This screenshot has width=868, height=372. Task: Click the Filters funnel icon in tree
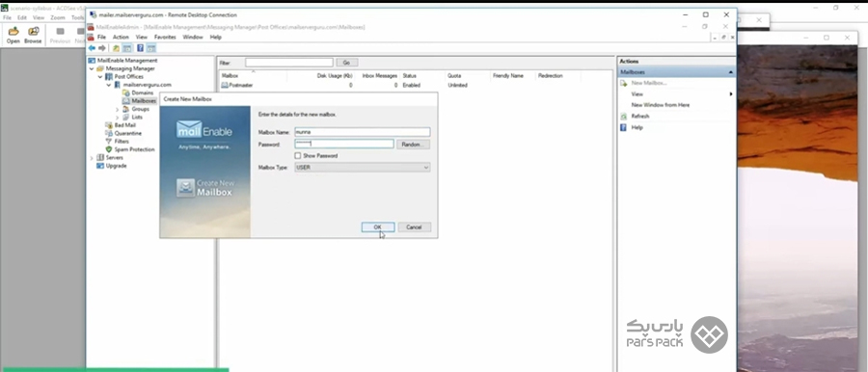[x=109, y=141]
